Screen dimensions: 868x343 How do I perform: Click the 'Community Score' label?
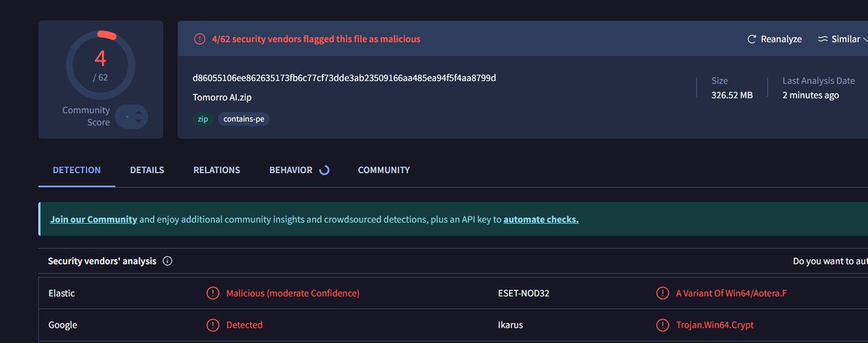(x=86, y=117)
